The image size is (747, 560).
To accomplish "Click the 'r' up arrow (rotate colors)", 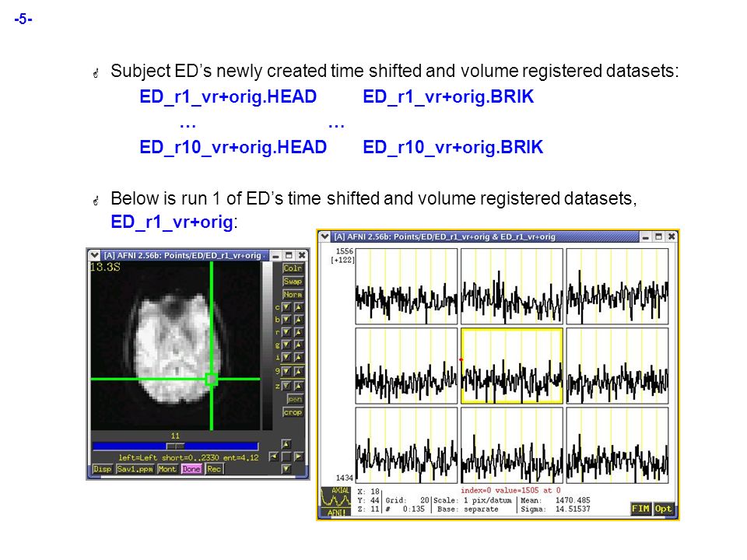I will [298, 332].
